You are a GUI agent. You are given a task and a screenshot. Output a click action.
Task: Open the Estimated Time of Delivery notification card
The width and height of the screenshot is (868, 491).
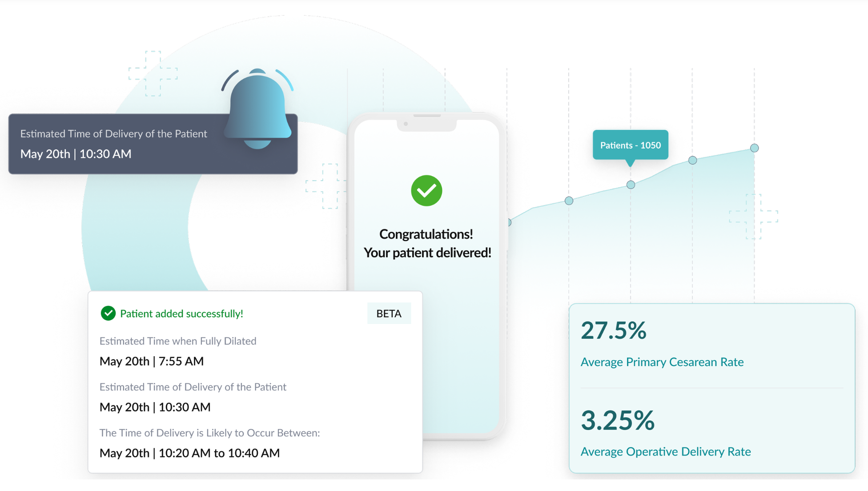tap(153, 144)
